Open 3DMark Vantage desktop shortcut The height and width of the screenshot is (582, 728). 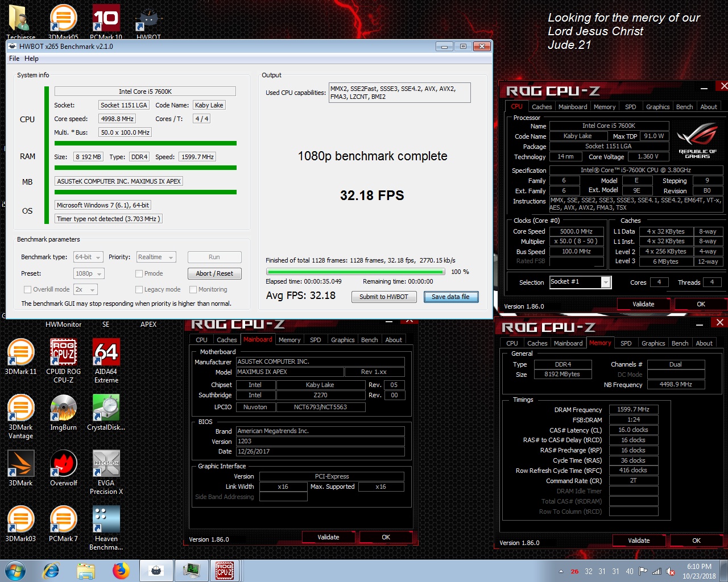click(20, 416)
